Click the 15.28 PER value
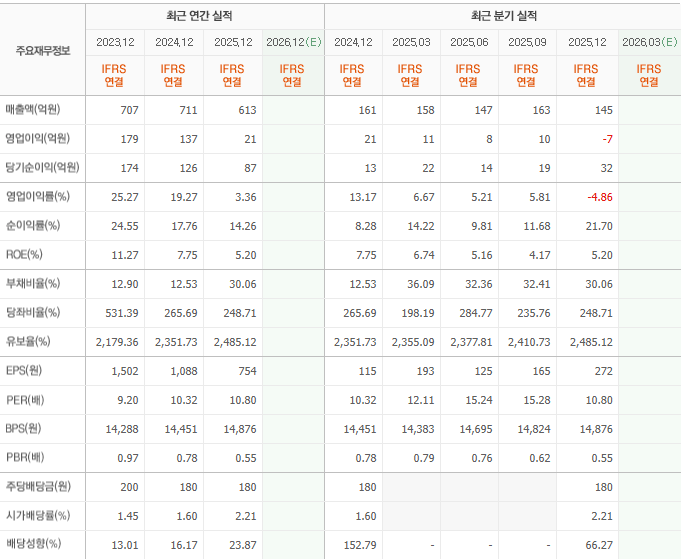 537,400
